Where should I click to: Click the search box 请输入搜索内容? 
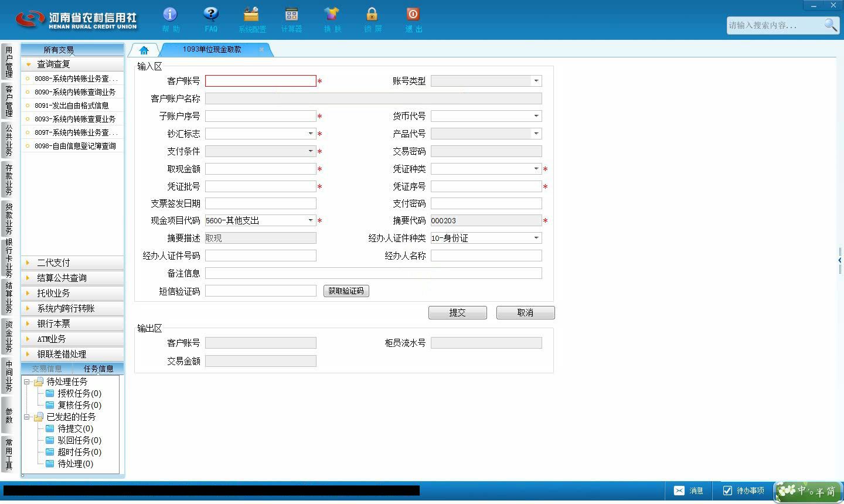tap(774, 25)
